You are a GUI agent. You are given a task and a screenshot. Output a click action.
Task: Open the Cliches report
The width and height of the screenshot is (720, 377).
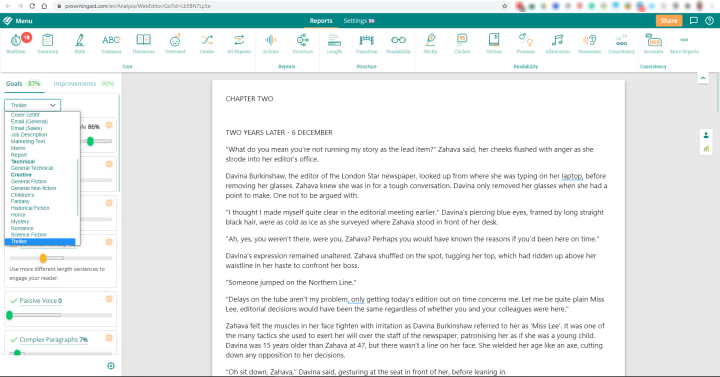[x=462, y=44]
